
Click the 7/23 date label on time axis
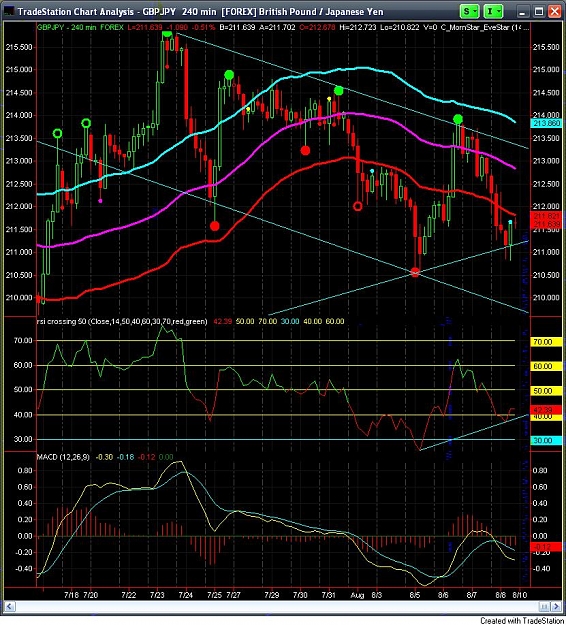pos(157,595)
